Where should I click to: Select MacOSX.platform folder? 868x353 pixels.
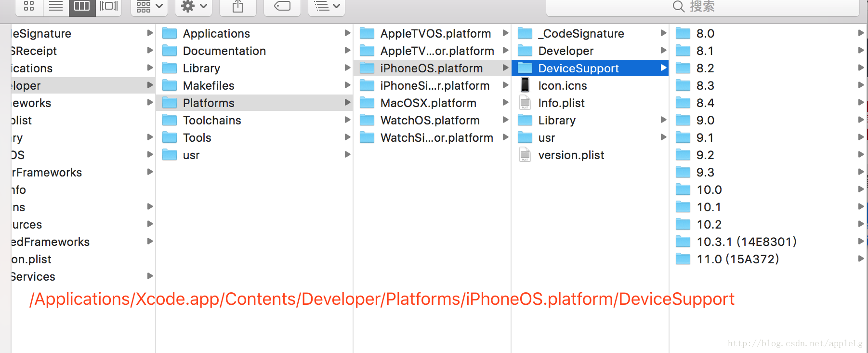tap(432, 103)
